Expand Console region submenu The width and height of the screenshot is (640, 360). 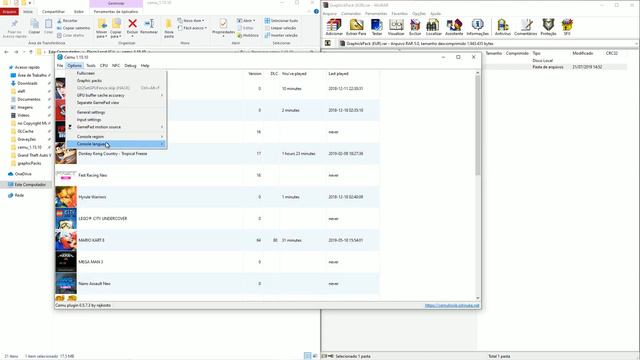click(117, 136)
